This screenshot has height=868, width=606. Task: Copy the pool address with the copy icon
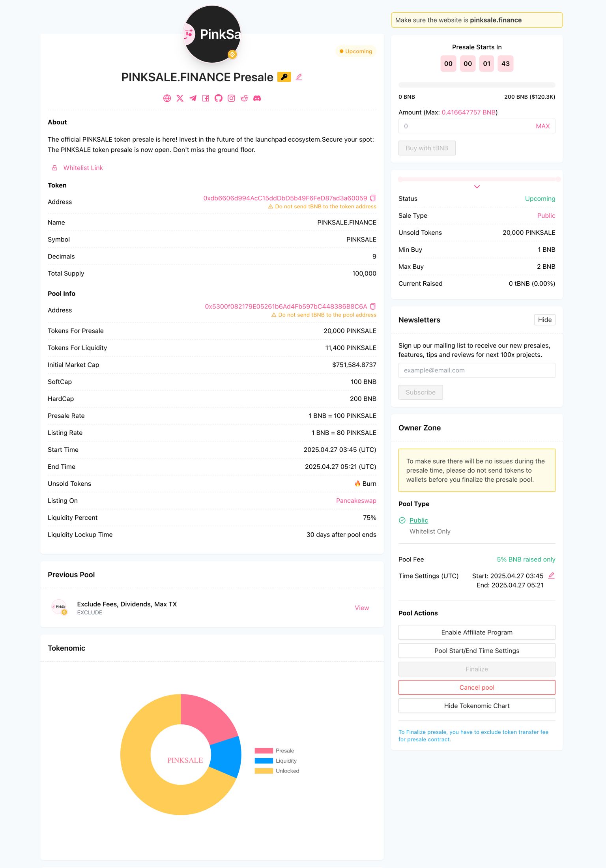(373, 307)
